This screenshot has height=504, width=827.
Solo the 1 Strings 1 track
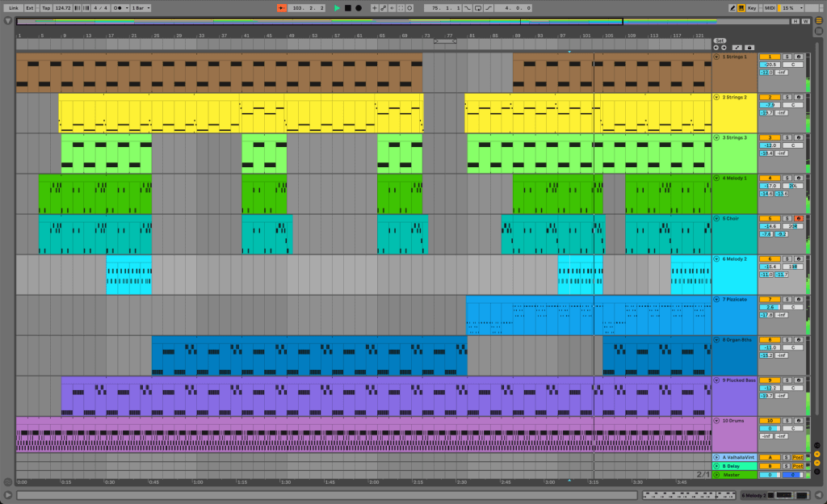click(787, 57)
